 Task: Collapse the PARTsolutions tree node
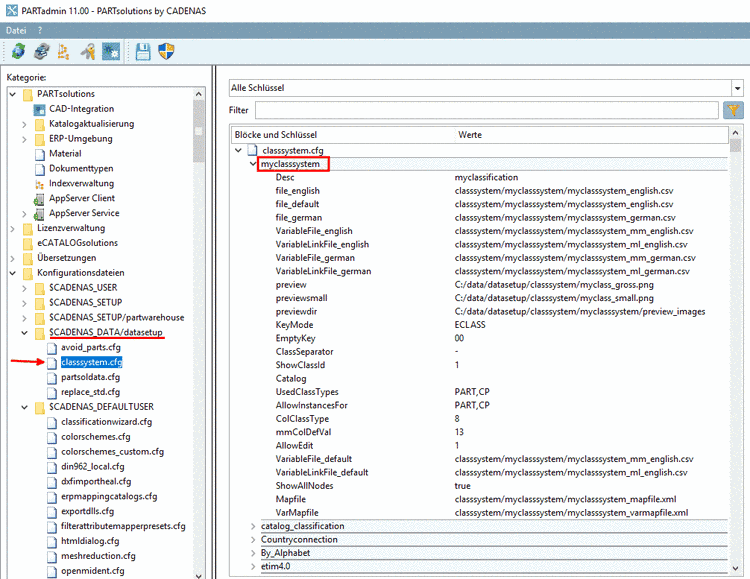pyautogui.click(x=13, y=94)
